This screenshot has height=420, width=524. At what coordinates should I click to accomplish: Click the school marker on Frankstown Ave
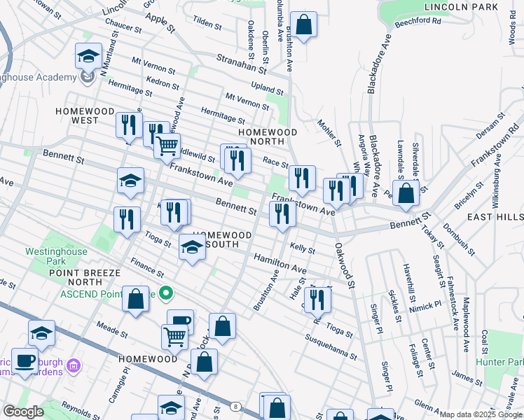coord(130,181)
